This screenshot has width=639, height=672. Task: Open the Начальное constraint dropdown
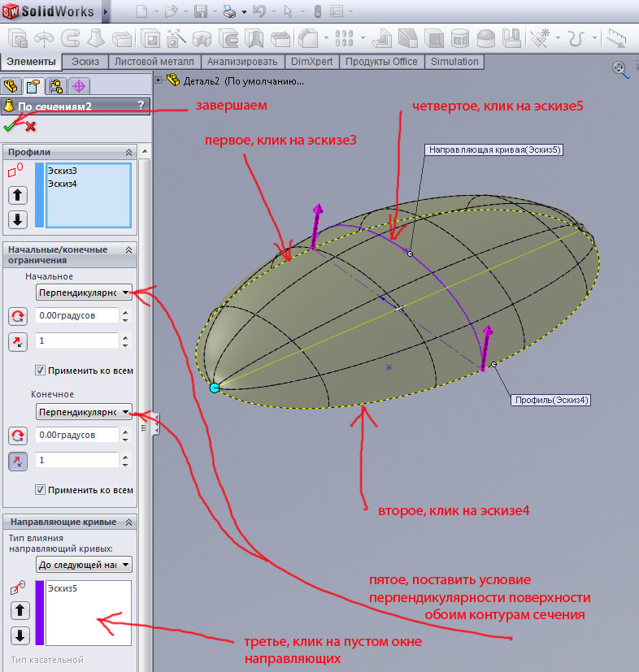[85, 293]
